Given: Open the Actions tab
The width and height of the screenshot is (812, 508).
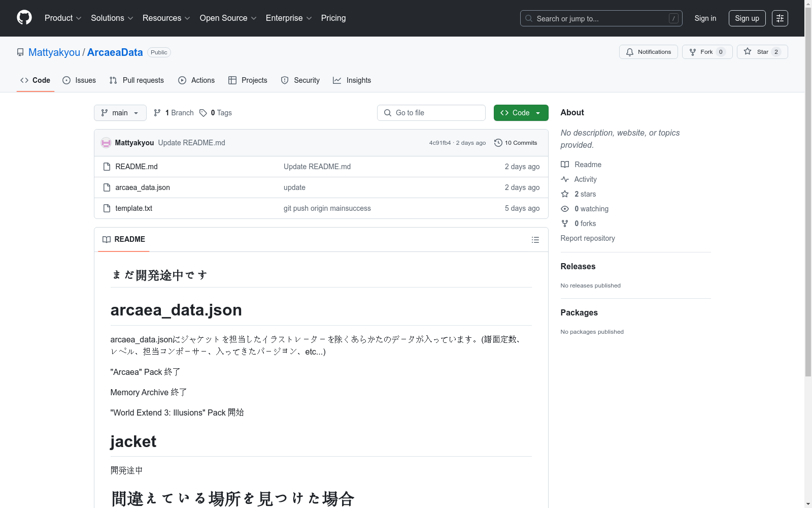Looking at the screenshot, I should click(196, 80).
